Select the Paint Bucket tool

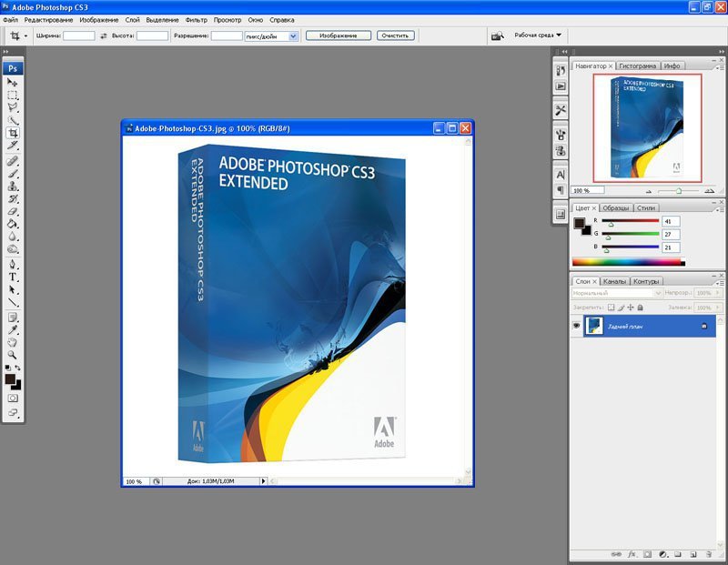(x=13, y=224)
